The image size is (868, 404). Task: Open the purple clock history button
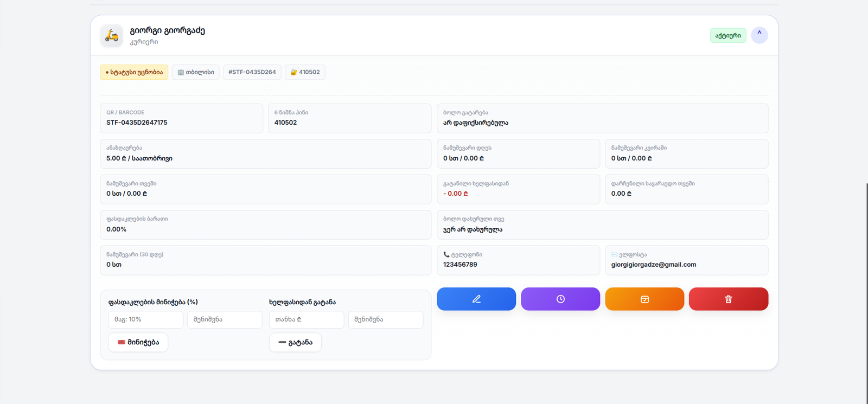pos(560,299)
